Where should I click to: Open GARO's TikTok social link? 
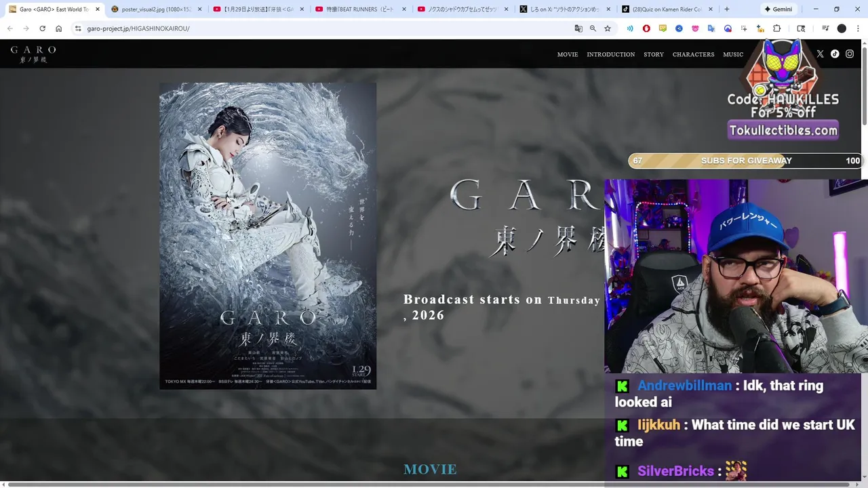tap(835, 54)
